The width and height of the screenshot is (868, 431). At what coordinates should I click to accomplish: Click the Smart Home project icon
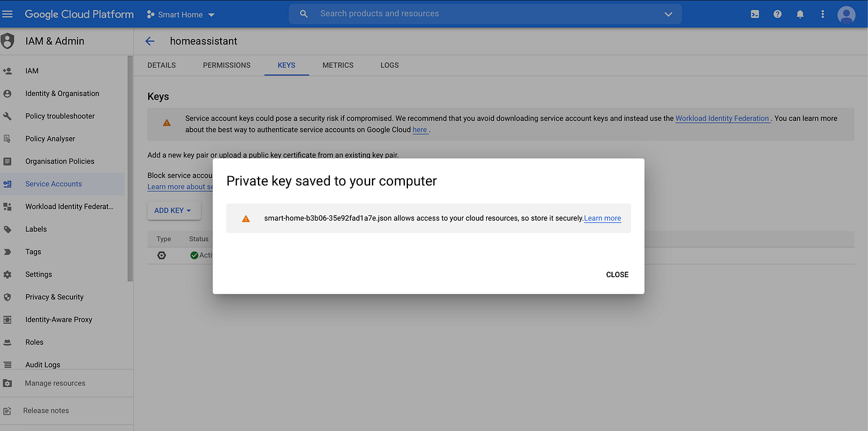point(151,14)
